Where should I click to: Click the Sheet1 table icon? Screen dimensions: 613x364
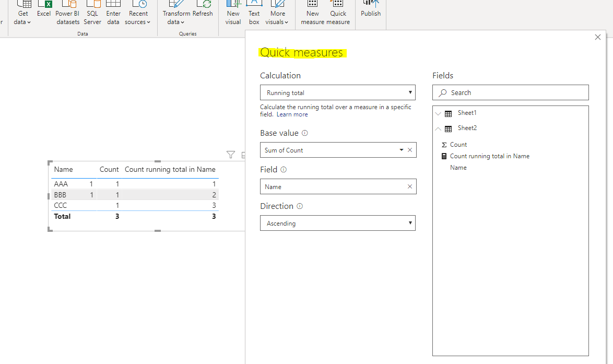449,113
